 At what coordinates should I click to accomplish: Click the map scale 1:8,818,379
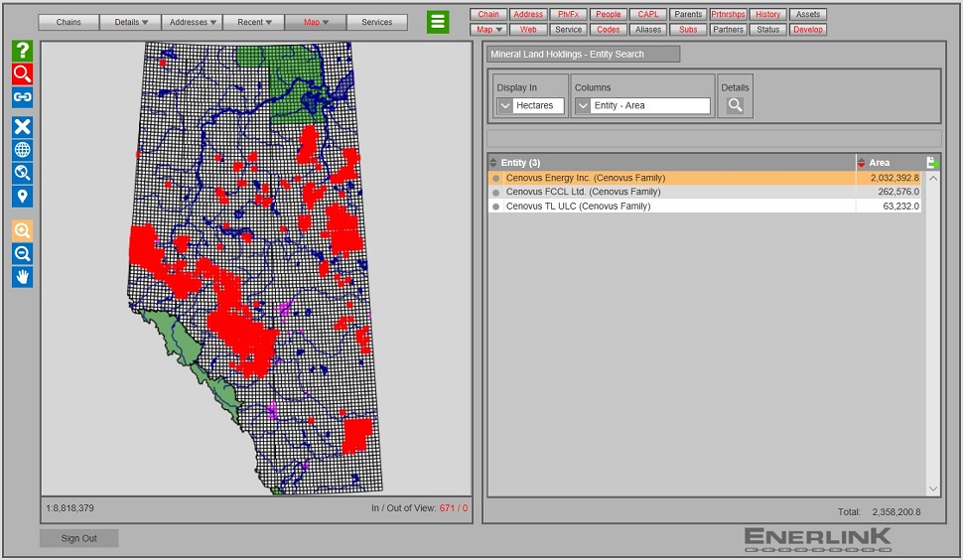(x=70, y=508)
